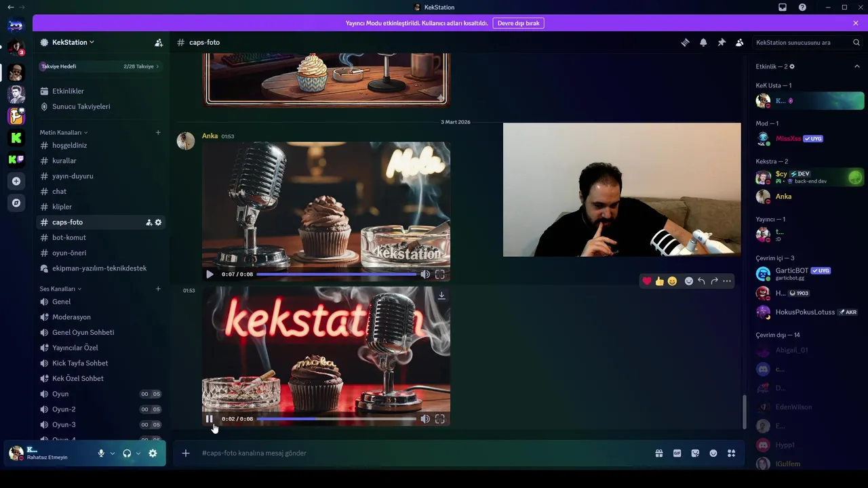Join the Moderasyon voice channel
Screen dimensions: 868x488
(100, 317)
